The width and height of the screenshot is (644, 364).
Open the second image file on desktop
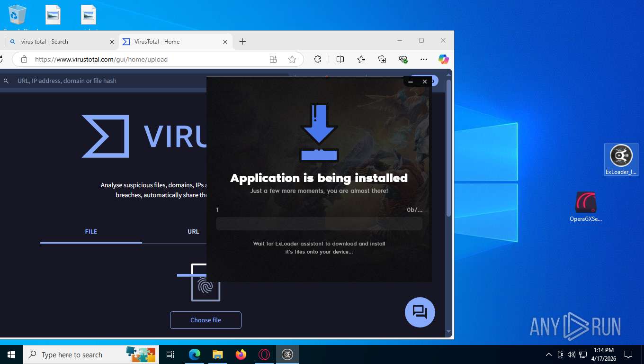click(x=53, y=15)
